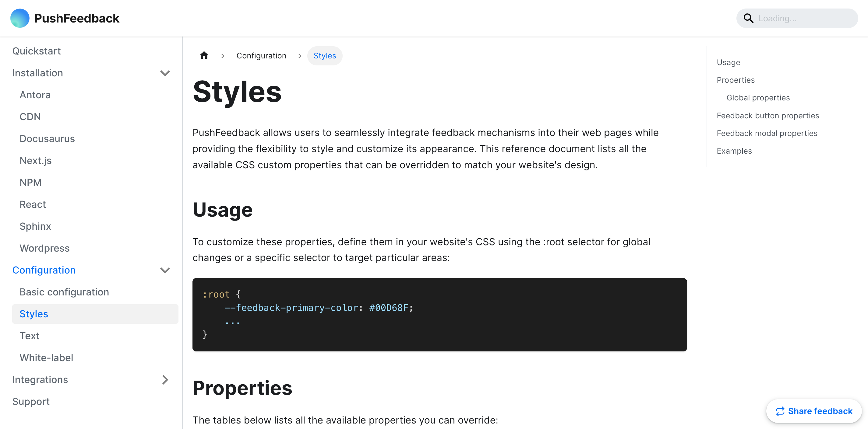Click the '--feedback-primary-color' code line
Screen dimensions: 868x429
click(319, 308)
